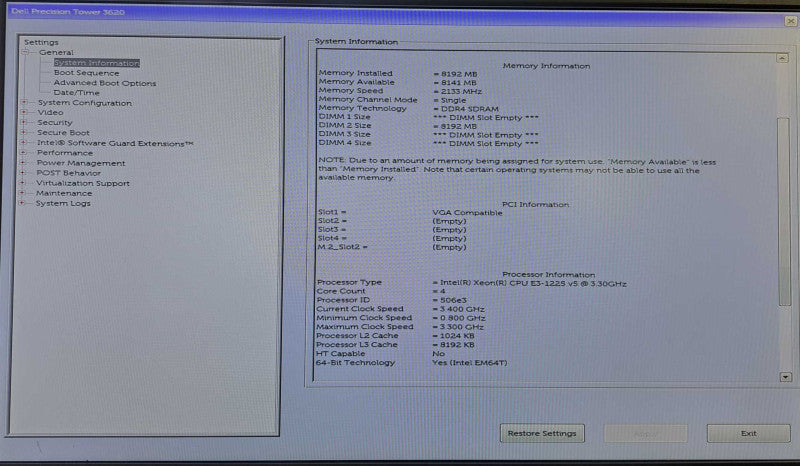Click the DIMM 2 Size 8192 MB value
Screen dimensions: 800x466
pyautogui.click(x=455, y=126)
